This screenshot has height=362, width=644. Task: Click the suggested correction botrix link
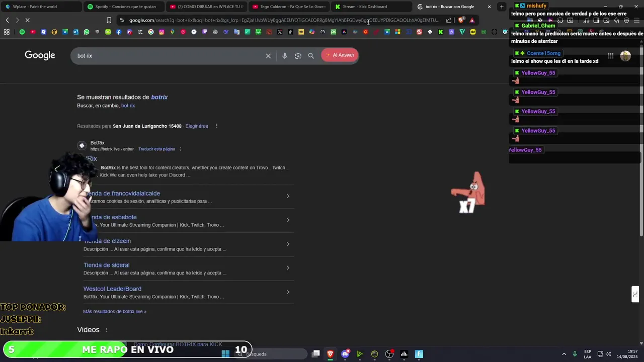pyautogui.click(x=159, y=97)
